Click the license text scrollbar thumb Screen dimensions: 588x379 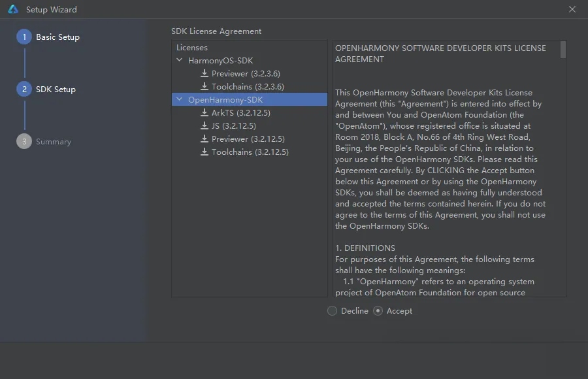[563, 50]
